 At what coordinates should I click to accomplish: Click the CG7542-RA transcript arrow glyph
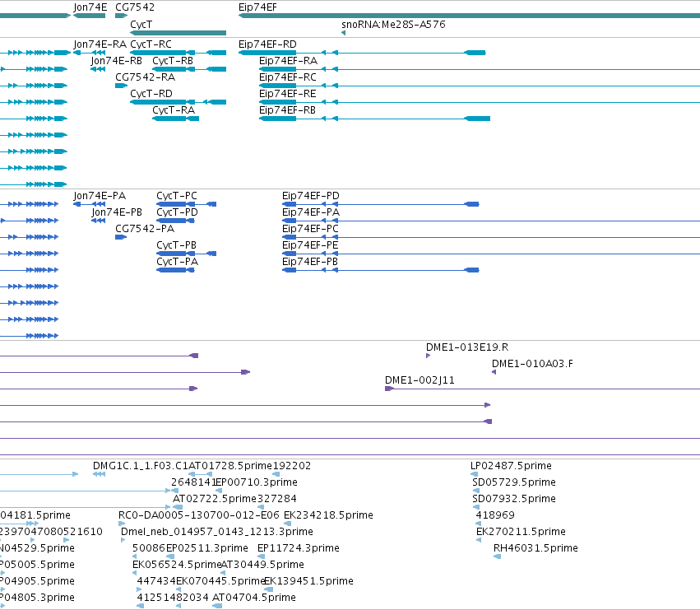121,86
